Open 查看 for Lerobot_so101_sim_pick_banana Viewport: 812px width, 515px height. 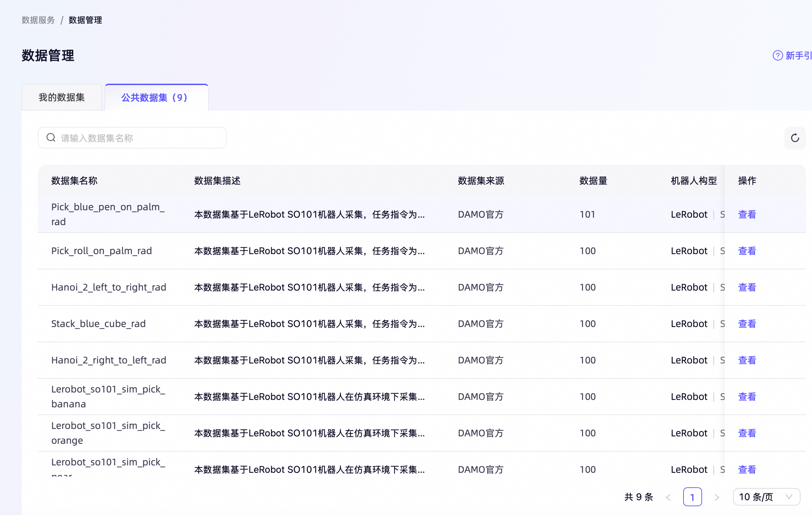[x=747, y=397]
